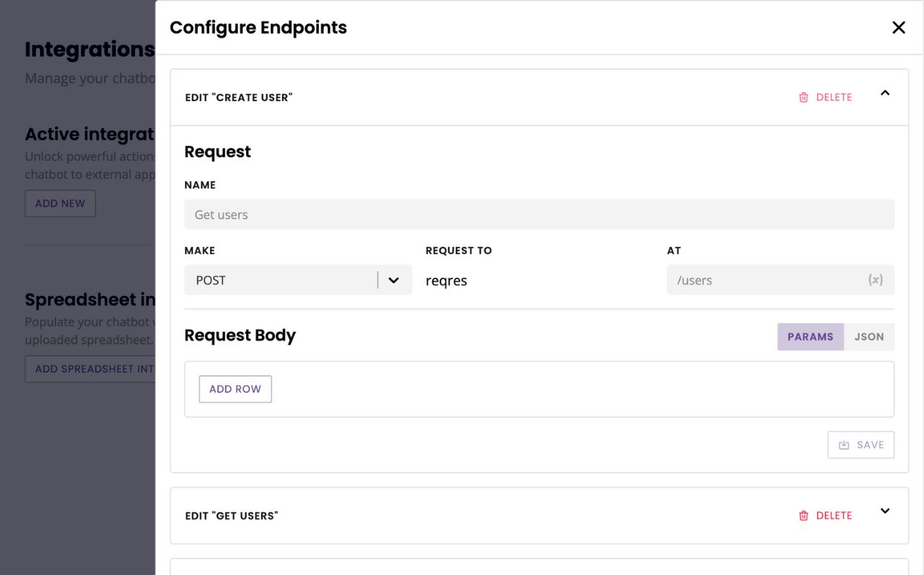924x575 pixels.
Task: Click DELETE text for Create User endpoint
Action: click(834, 97)
